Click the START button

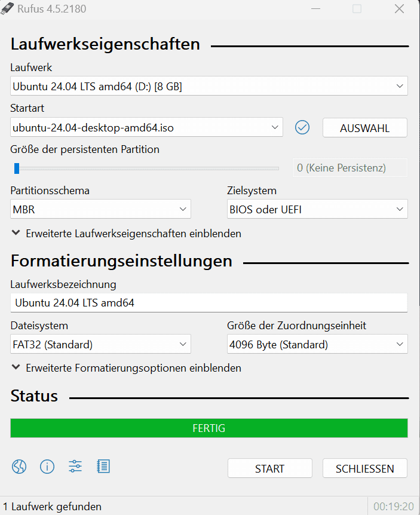pyautogui.click(x=269, y=468)
